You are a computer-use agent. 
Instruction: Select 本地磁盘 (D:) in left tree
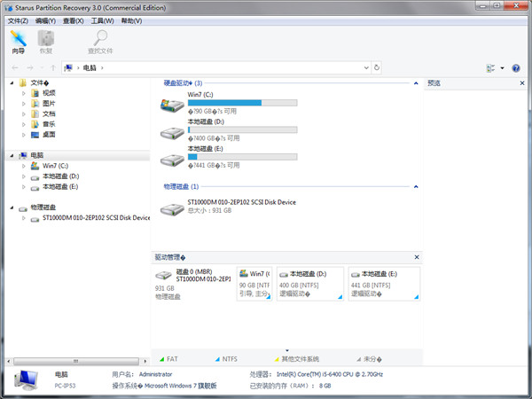[x=60, y=176]
